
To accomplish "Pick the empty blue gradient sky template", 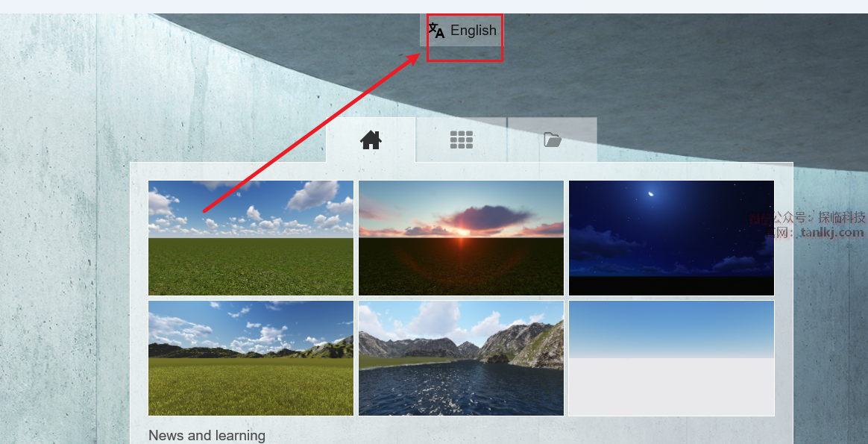I will coord(671,358).
